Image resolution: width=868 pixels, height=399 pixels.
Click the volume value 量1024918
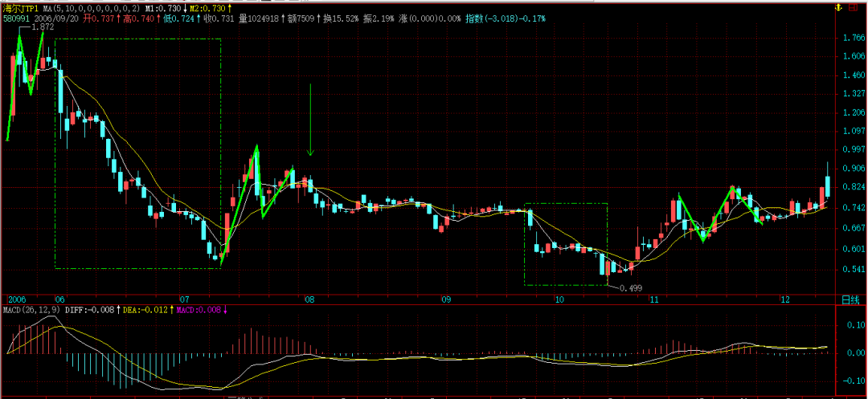coord(259,18)
